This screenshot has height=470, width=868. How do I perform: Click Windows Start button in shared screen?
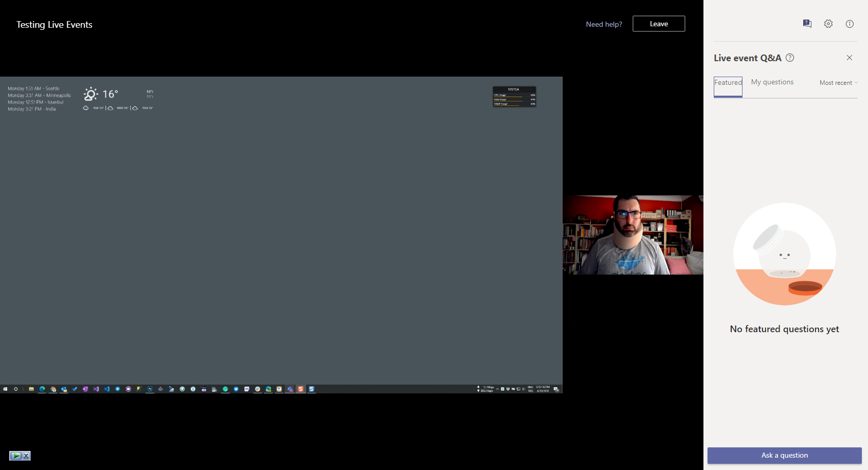click(5, 389)
